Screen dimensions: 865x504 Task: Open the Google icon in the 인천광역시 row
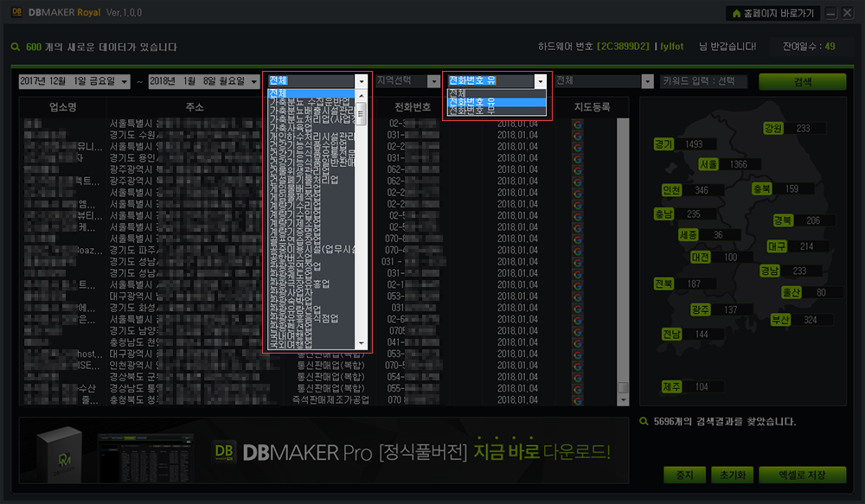click(578, 367)
